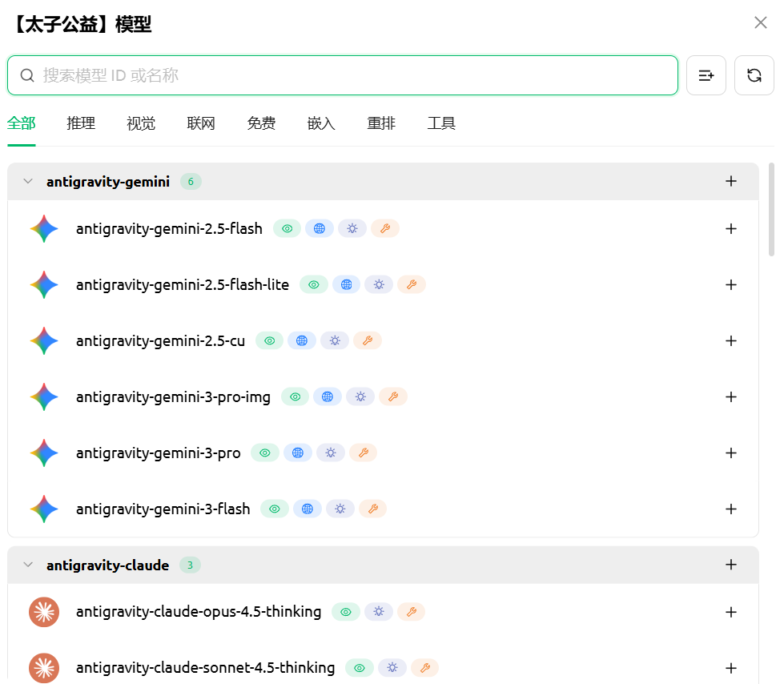Click the vision eye badge on antigravity-gemini-2.5-flash-lite
784x684 pixels.
tap(314, 285)
